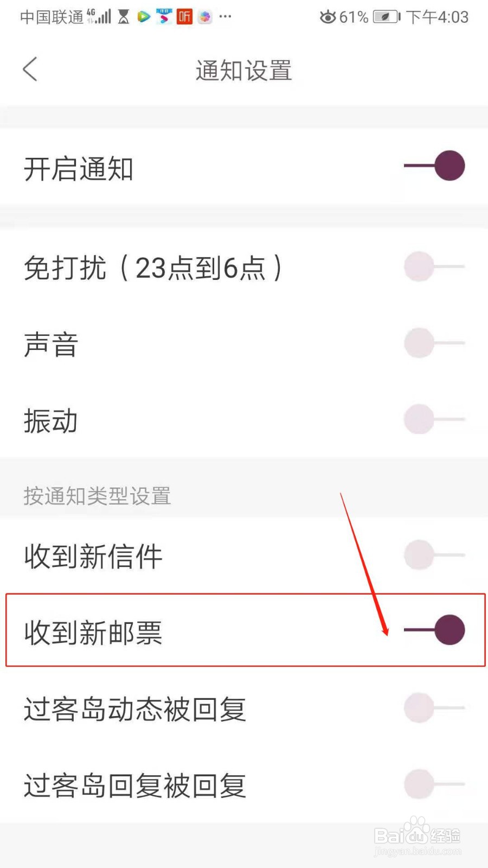Tap the 按通知类型设置 section header
The height and width of the screenshot is (868, 488).
tap(97, 496)
